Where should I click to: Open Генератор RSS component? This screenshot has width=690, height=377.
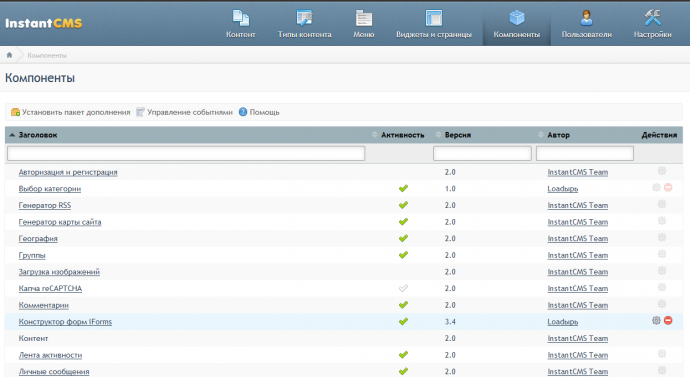(x=44, y=205)
